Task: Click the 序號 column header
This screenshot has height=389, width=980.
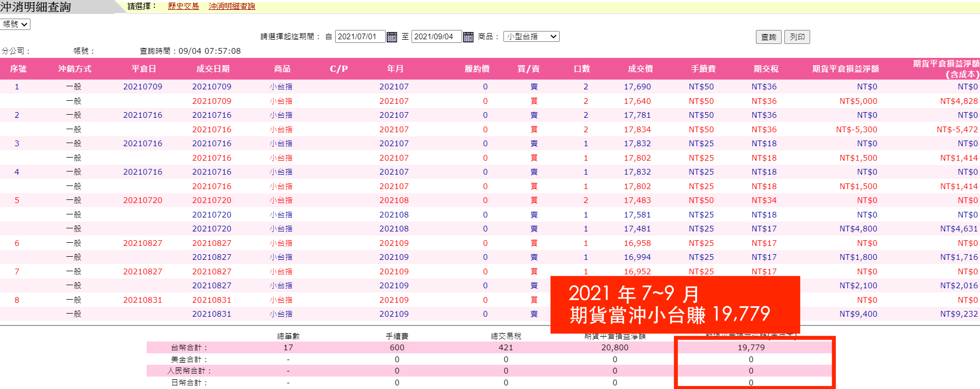Action: [x=18, y=69]
